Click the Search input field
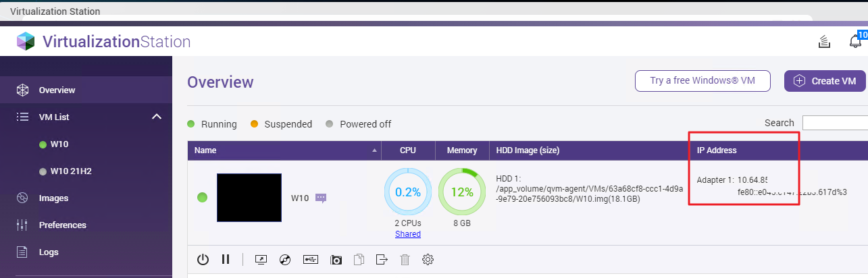The width and height of the screenshot is (868, 278). [835, 123]
